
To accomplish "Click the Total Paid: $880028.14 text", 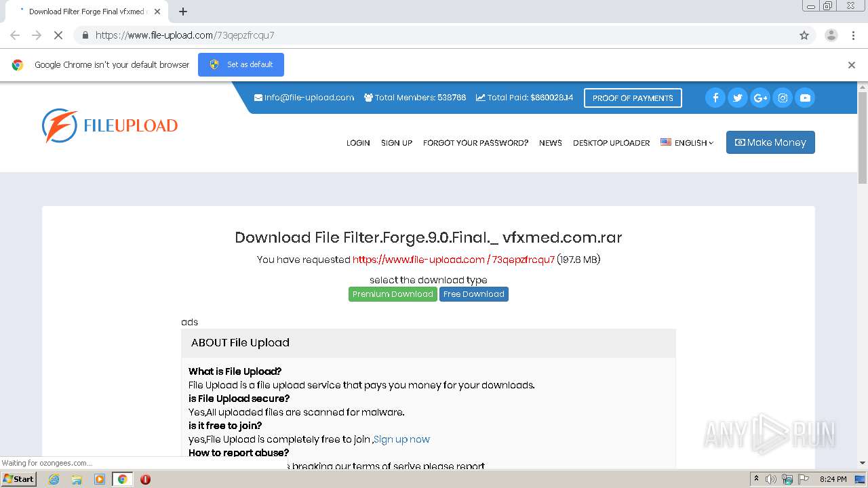I will 524,98.
